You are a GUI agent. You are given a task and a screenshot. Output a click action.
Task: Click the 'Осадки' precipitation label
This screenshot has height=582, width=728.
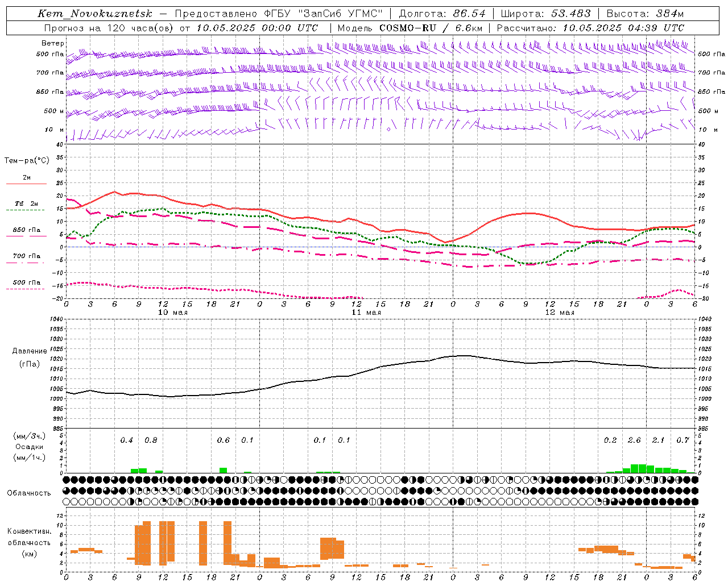(x=29, y=447)
